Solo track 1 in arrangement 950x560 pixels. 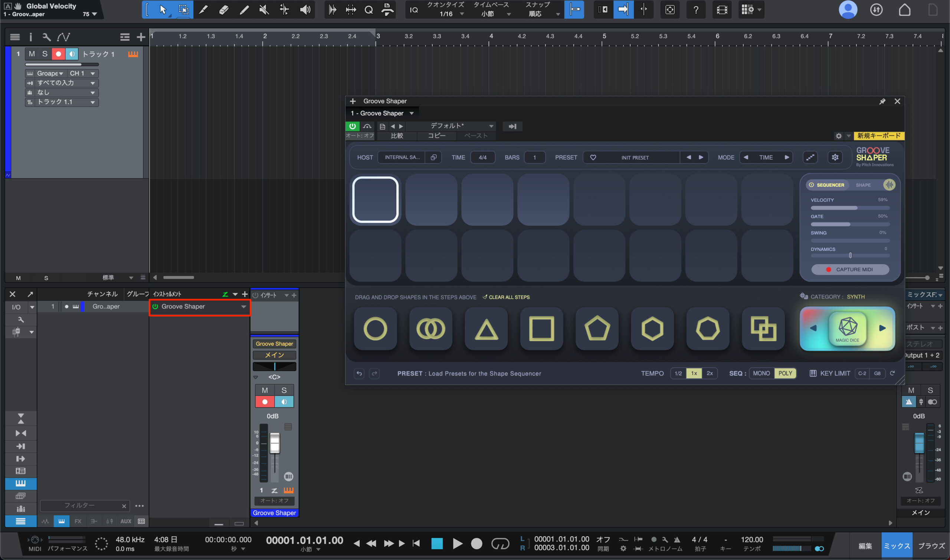click(x=45, y=54)
